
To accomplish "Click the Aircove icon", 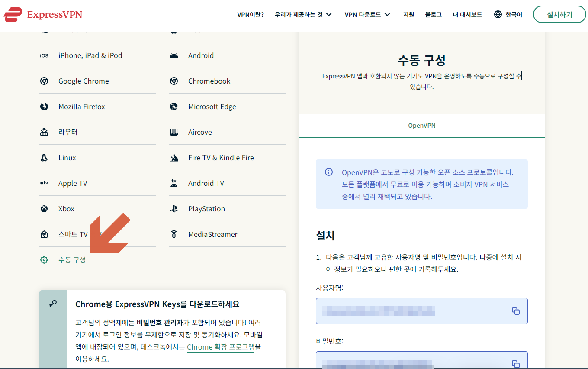I will [x=174, y=132].
